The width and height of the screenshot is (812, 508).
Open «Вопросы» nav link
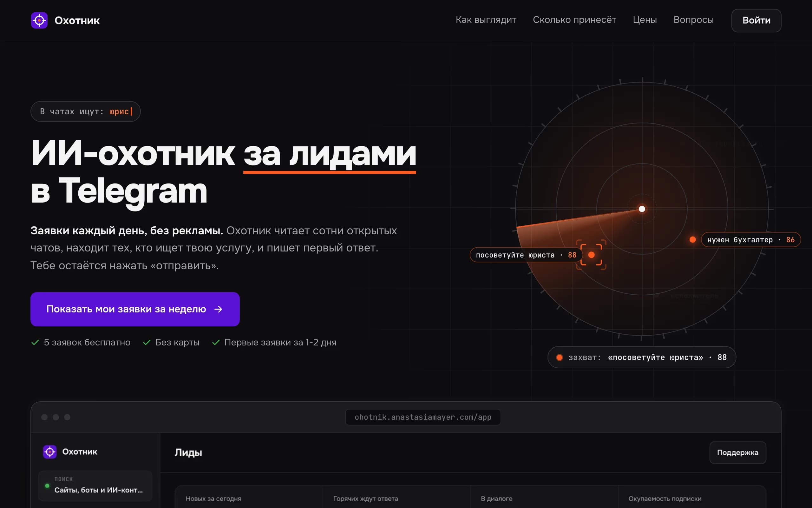[x=694, y=20]
